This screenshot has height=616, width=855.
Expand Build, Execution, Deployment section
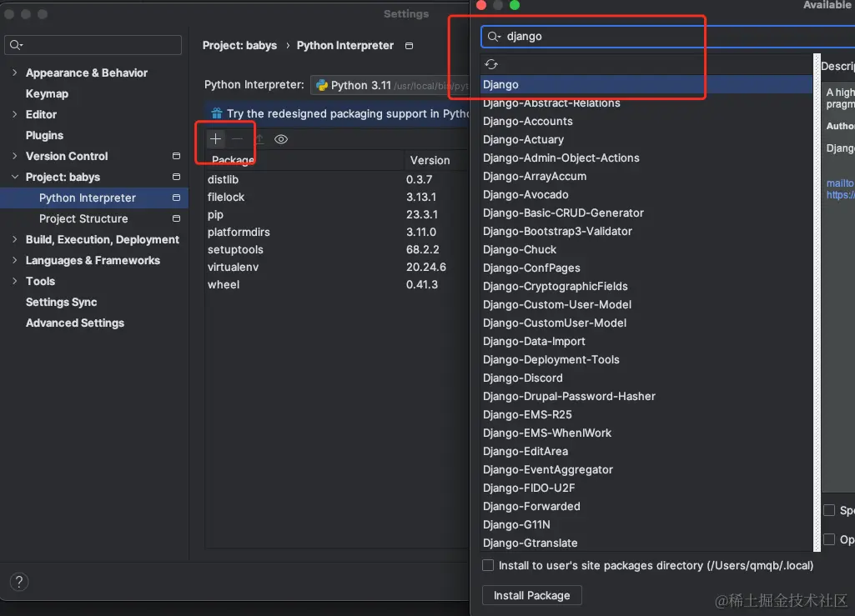pyautogui.click(x=15, y=239)
